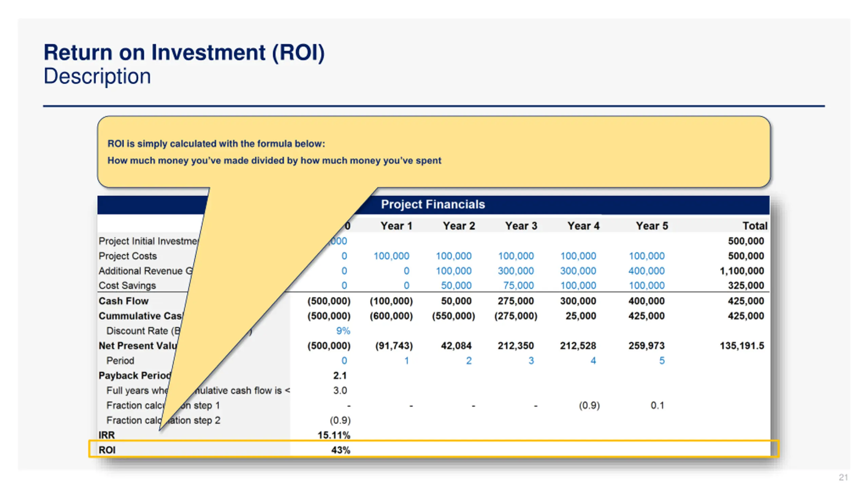Select the 'Year 5' column header

652,226
